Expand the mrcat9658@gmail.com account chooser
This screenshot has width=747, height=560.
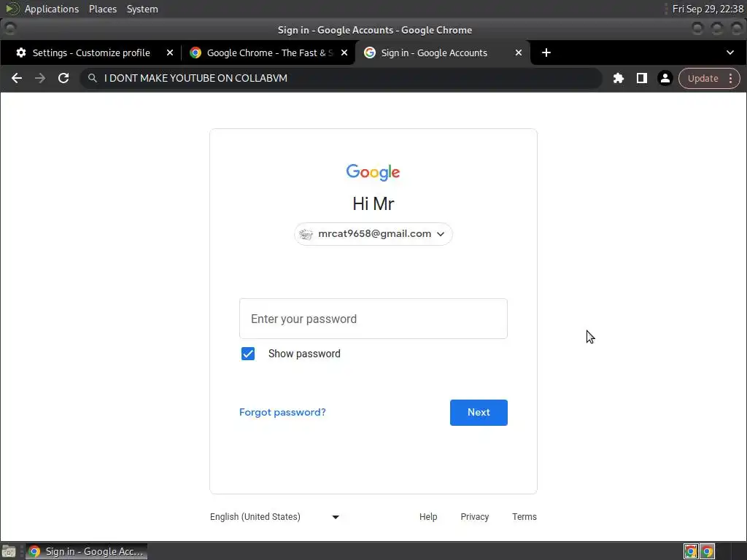pos(373,234)
